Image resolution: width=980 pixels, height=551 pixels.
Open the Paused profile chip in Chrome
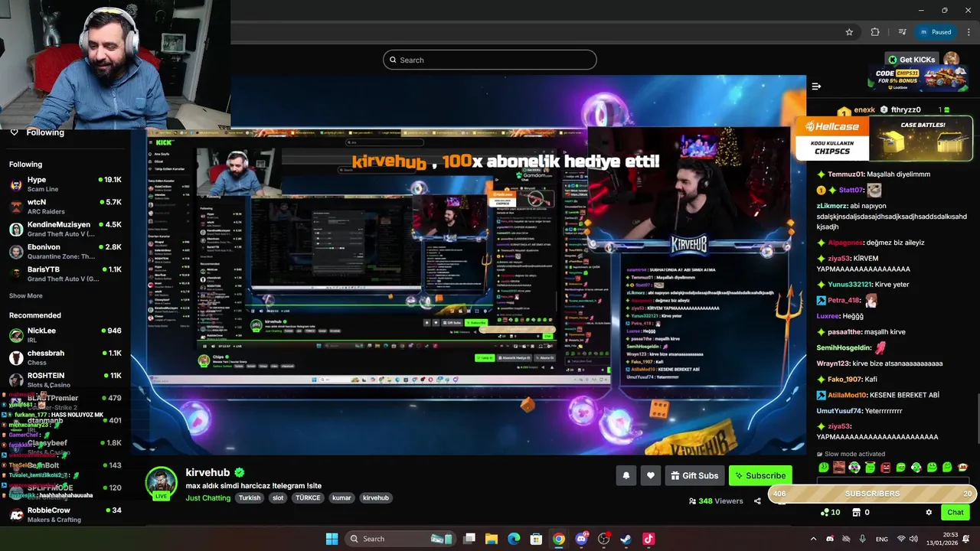[x=936, y=32]
